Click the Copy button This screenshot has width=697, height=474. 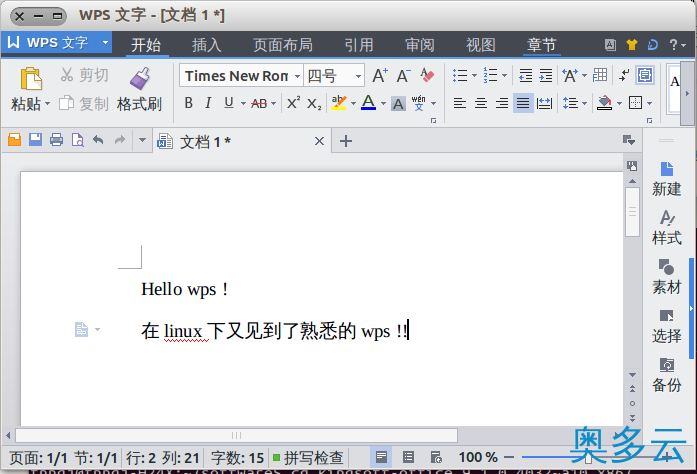click(84, 104)
